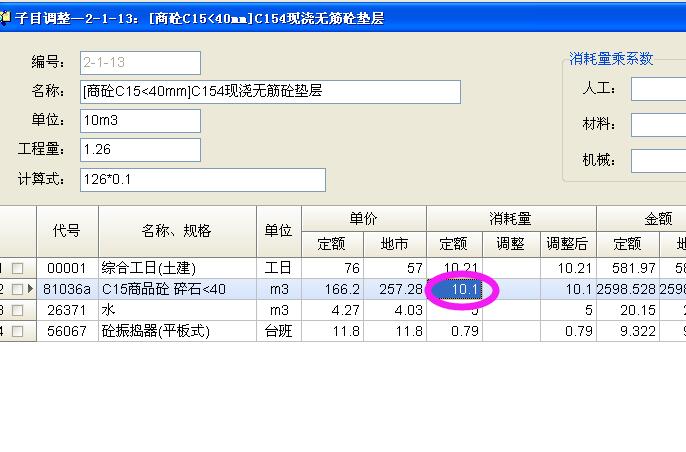The image size is (686, 452).
Task: Tick the checkbox for row 26371 水
Action: click(18, 310)
